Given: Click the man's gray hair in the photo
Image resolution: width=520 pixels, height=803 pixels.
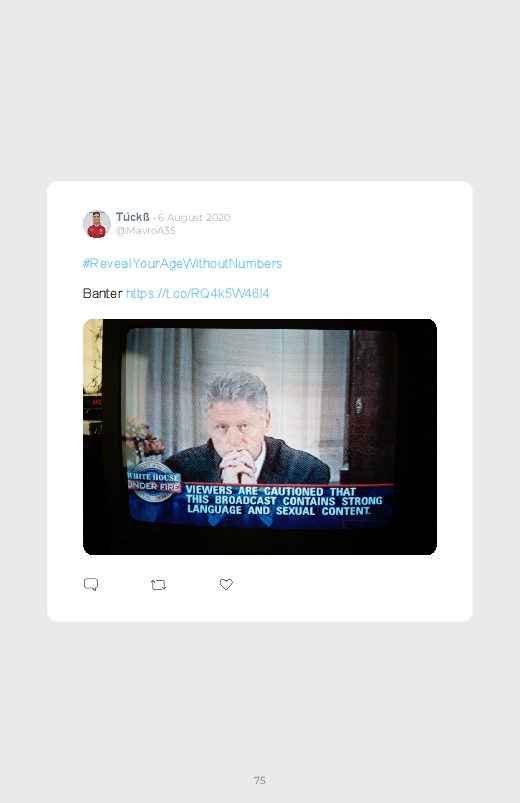Looking at the screenshot, I should point(236,392).
